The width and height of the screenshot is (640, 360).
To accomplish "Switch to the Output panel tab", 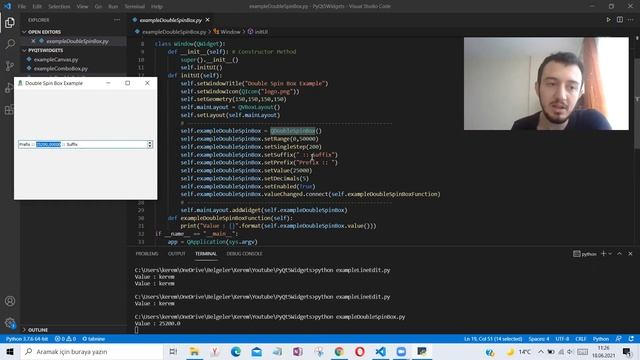I will [177, 253].
